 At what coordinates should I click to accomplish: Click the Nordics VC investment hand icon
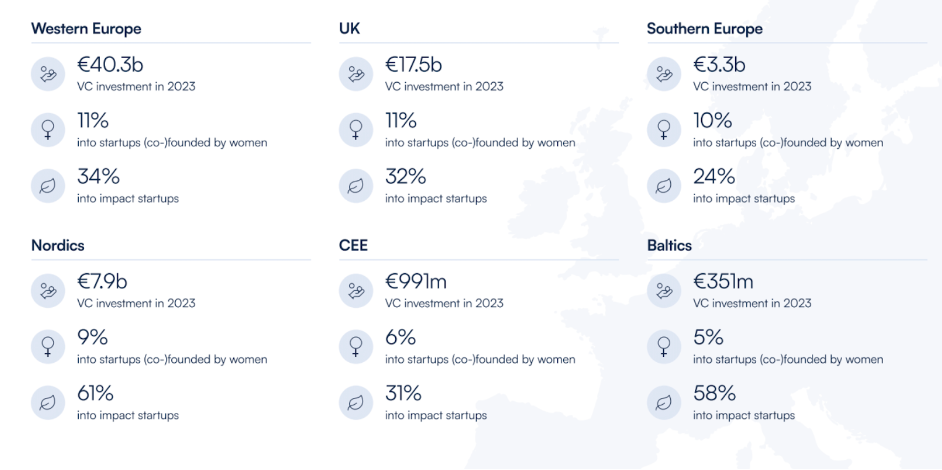point(48,291)
